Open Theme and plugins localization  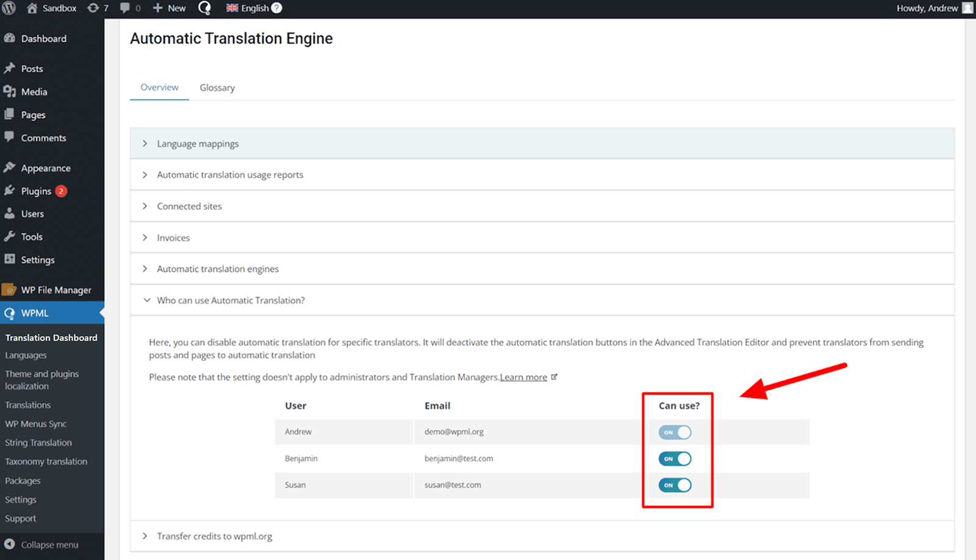pos(41,379)
